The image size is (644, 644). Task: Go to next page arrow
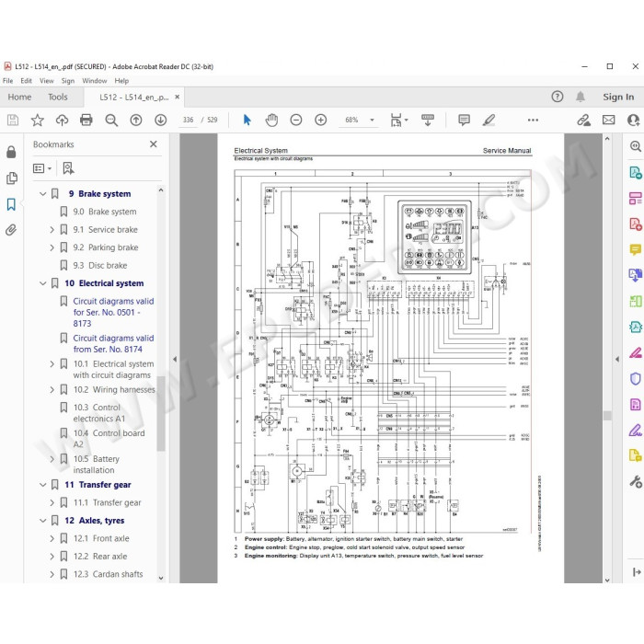(x=161, y=120)
